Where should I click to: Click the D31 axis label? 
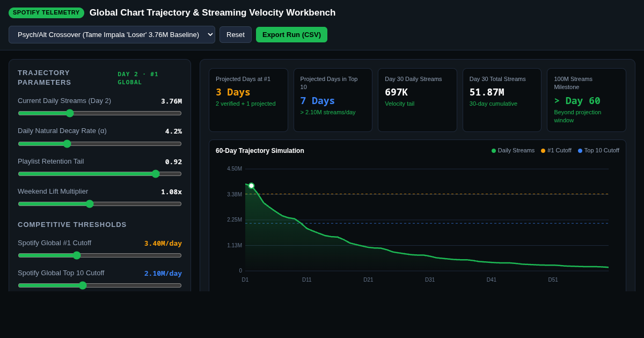pyautogui.click(x=430, y=280)
